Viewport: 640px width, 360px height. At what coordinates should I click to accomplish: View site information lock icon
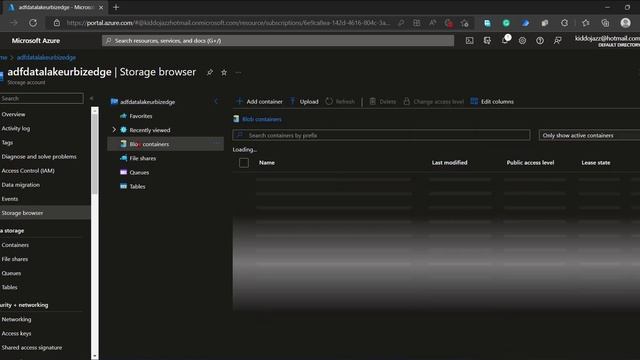pos(57,23)
